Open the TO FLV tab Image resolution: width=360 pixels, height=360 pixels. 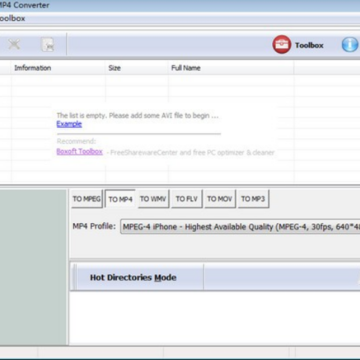tap(187, 199)
